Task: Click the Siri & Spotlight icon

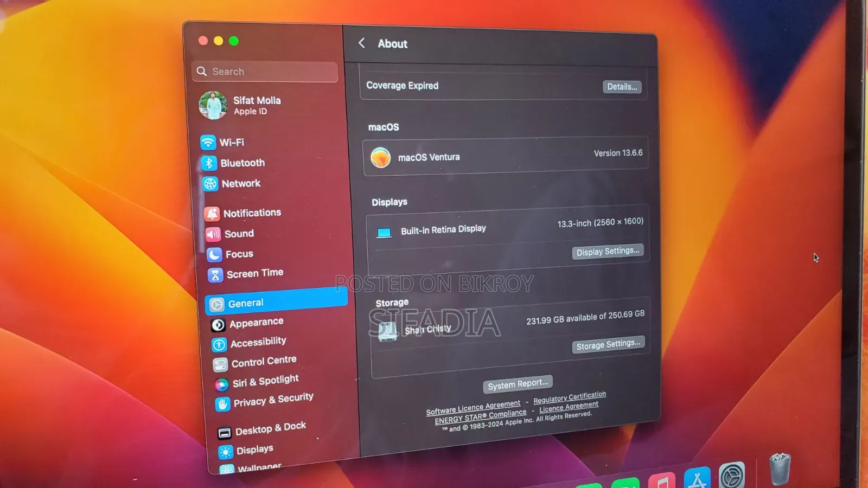Action: pyautogui.click(x=221, y=384)
